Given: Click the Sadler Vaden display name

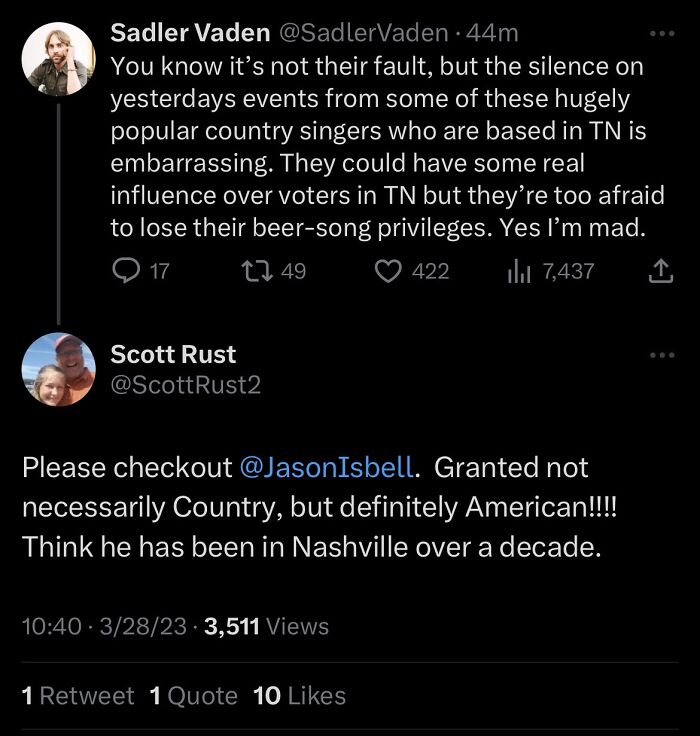Looking at the screenshot, I should pyautogui.click(x=189, y=33).
